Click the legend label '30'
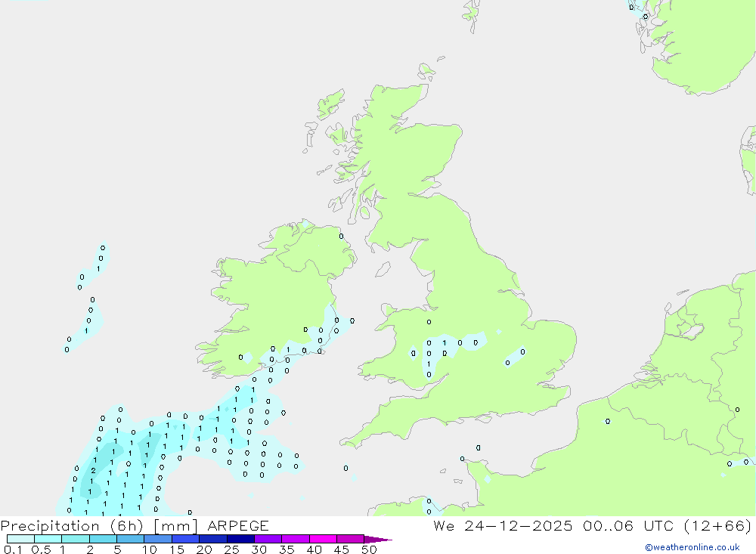The width and height of the screenshot is (756, 554). point(259,549)
